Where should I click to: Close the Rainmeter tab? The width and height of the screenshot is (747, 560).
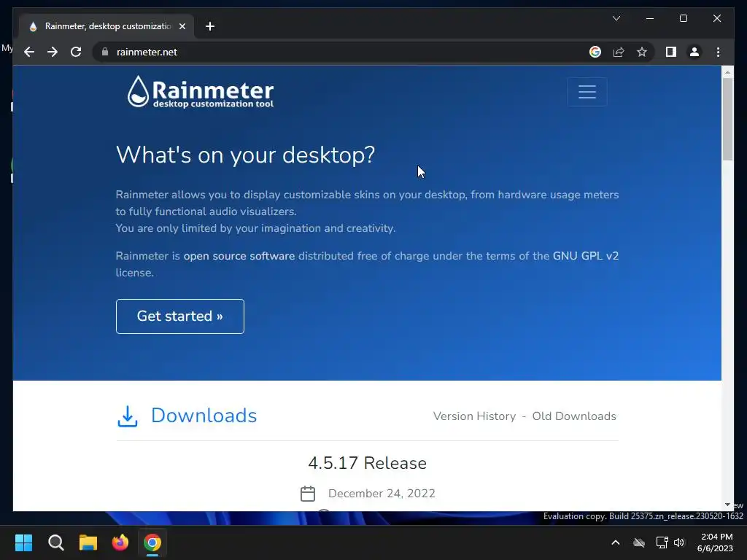[x=182, y=26]
